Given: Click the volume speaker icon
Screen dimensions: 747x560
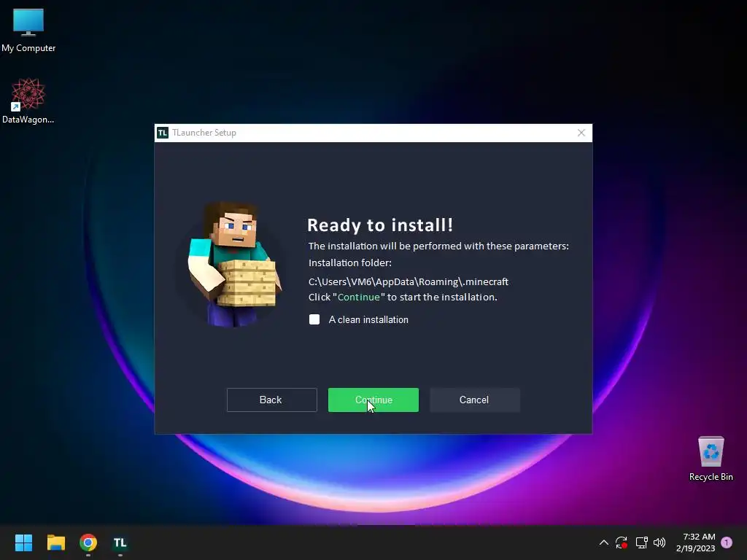Looking at the screenshot, I should pyautogui.click(x=659, y=542).
